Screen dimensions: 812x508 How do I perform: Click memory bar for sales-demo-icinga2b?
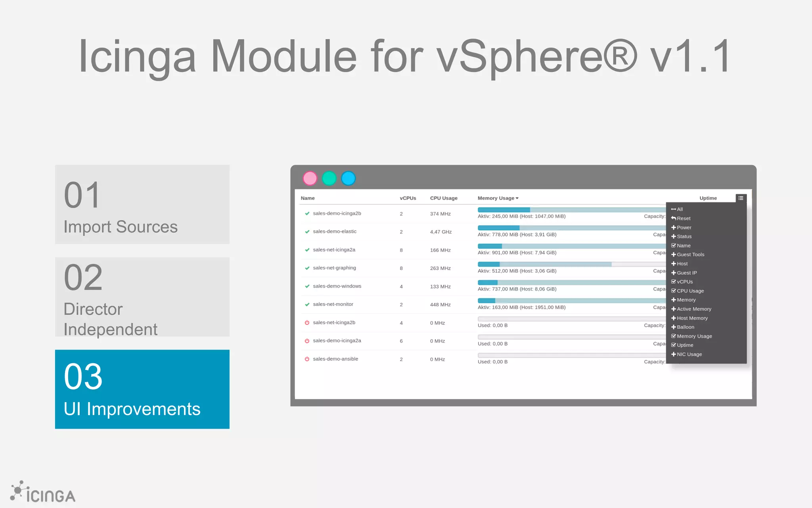[572, 210]
